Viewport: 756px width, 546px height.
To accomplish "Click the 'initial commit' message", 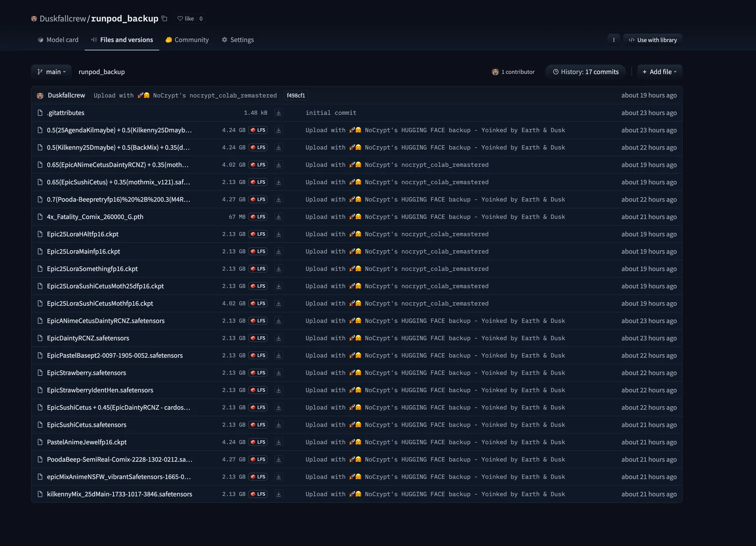I will pos(331,113).
